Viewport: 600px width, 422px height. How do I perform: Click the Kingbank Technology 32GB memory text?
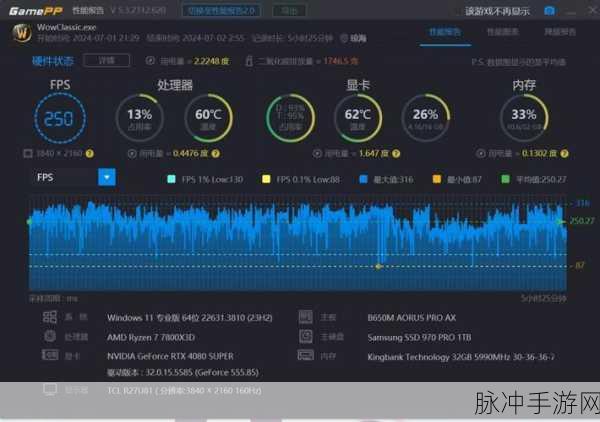[x=461, y=357]
